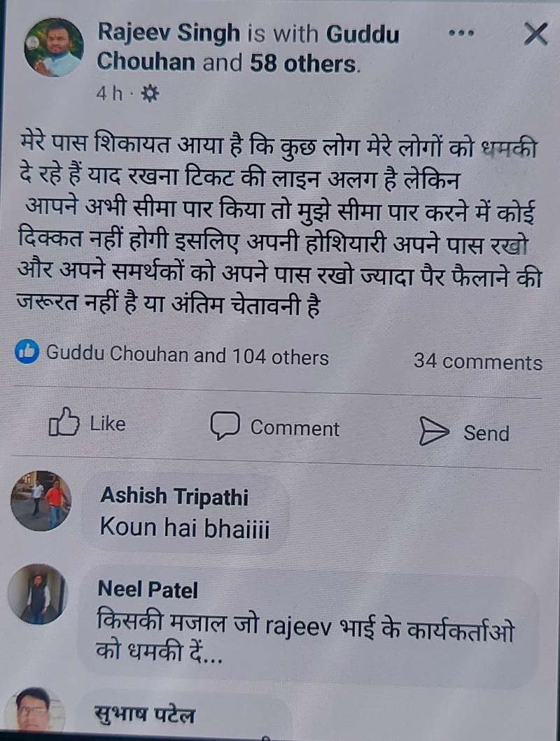Open the three-dot post options menu
Screen dimensions: 560x741
tap(461, 34)
